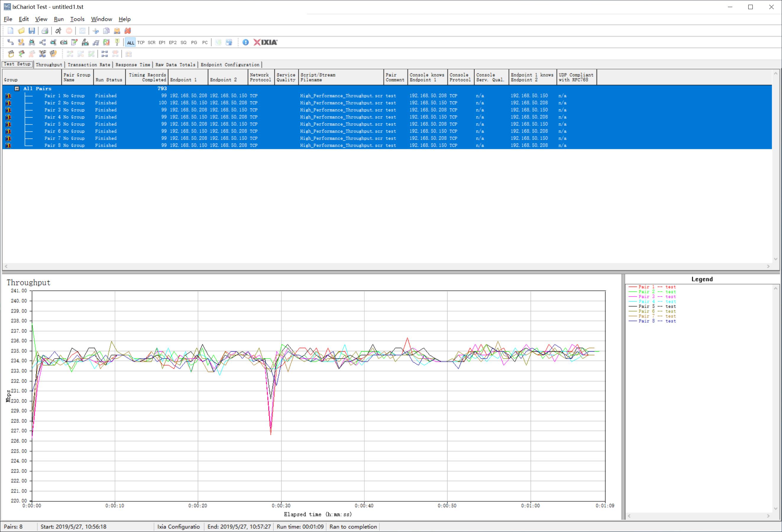Click the Endpoint 1 column header
Screen dimensions: 782x532
[188, 77]
